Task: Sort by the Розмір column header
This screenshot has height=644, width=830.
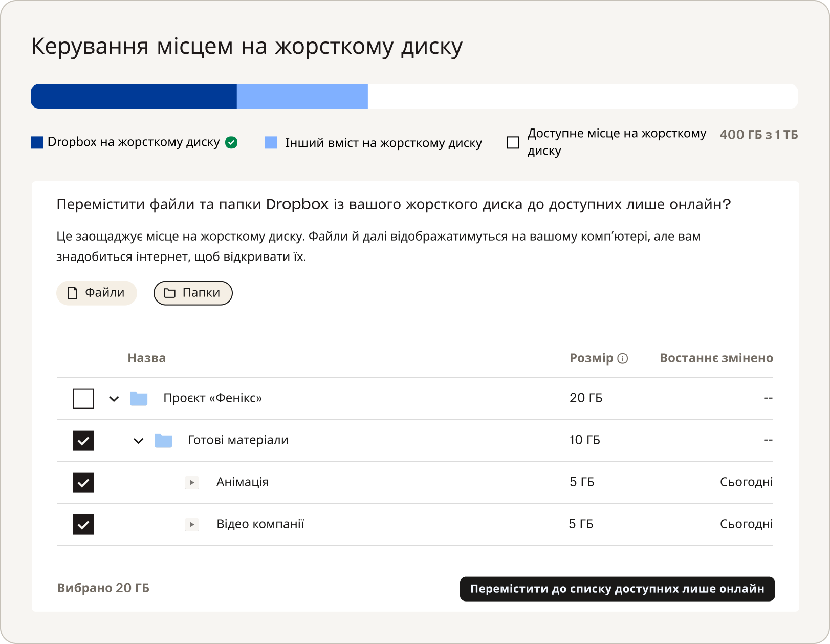Action: [x=591, y=358]
